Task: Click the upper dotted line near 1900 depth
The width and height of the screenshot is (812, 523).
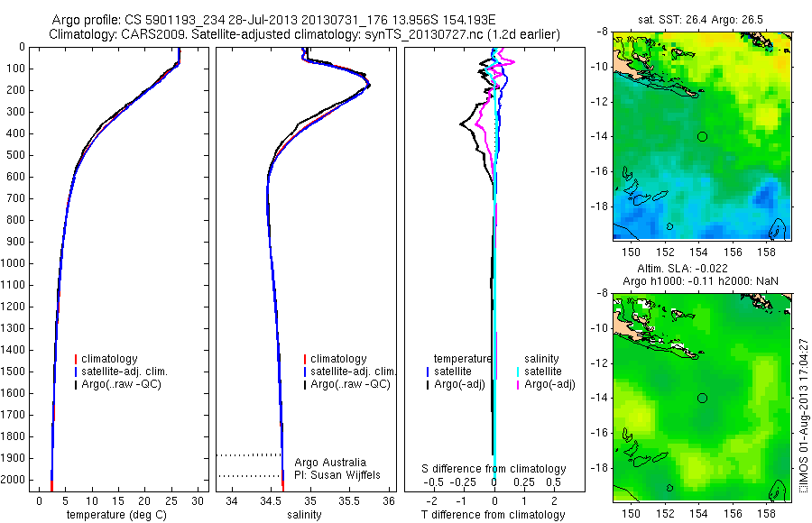Action: (x=249, y=455)
